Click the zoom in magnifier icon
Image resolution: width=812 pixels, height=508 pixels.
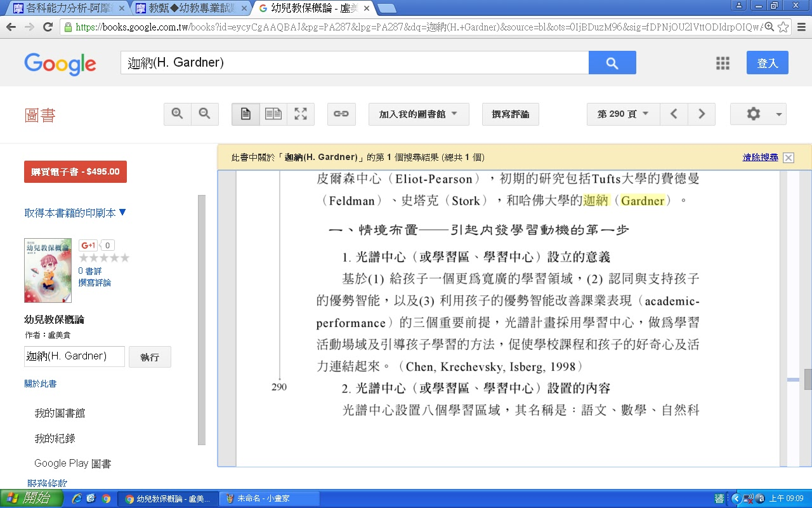[x=178, y=114]
